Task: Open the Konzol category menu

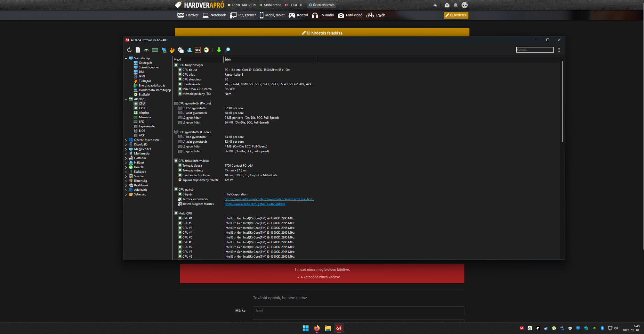Action: [x=298, y=15]
